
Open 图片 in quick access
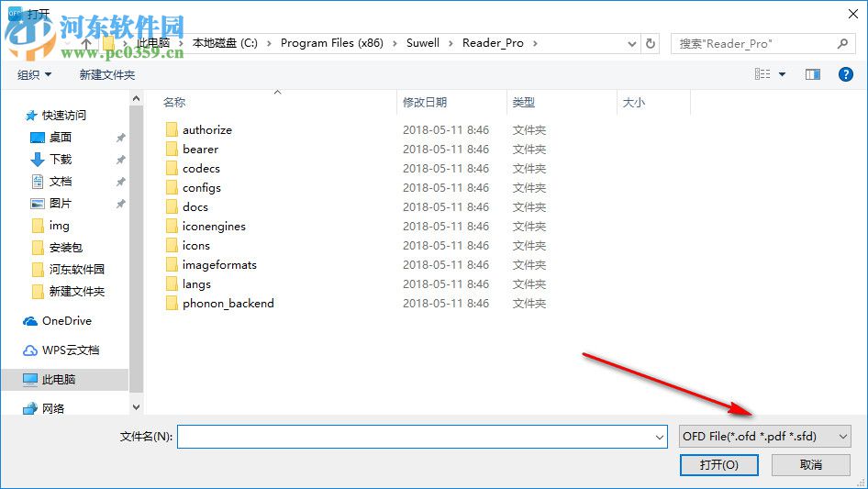click(60, 204)
